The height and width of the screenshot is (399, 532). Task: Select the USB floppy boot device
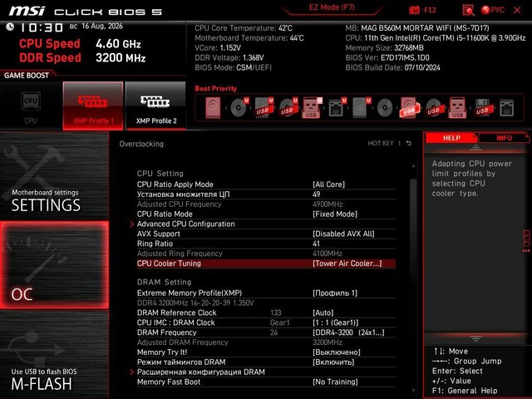pyautogui.click(x=482, y=108)
